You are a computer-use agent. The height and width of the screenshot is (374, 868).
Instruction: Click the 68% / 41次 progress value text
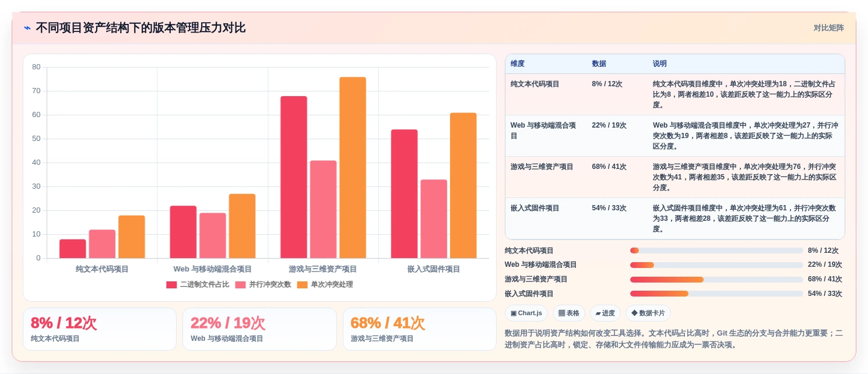(825, 280)
